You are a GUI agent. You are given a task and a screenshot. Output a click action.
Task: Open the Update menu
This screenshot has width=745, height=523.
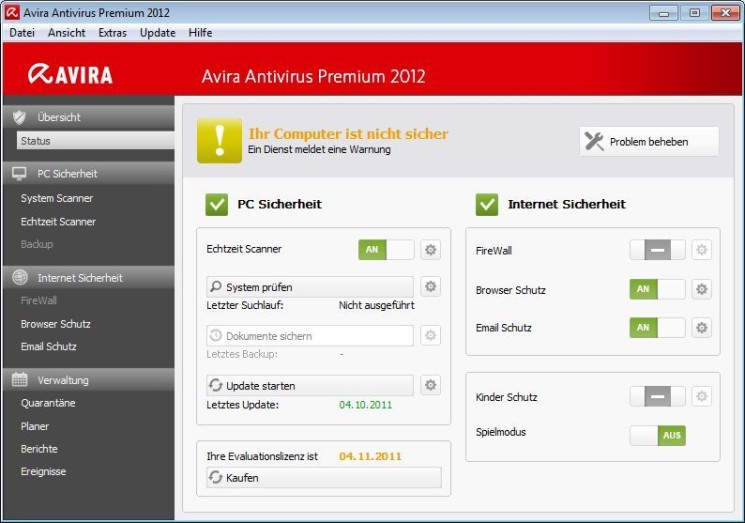tap(158, 33)
